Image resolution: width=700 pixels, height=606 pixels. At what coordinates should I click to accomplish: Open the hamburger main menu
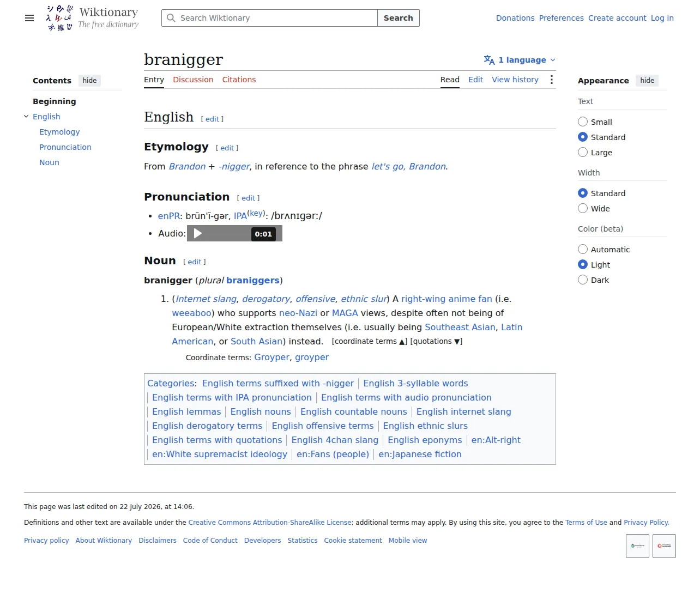[x=29, y=18]
